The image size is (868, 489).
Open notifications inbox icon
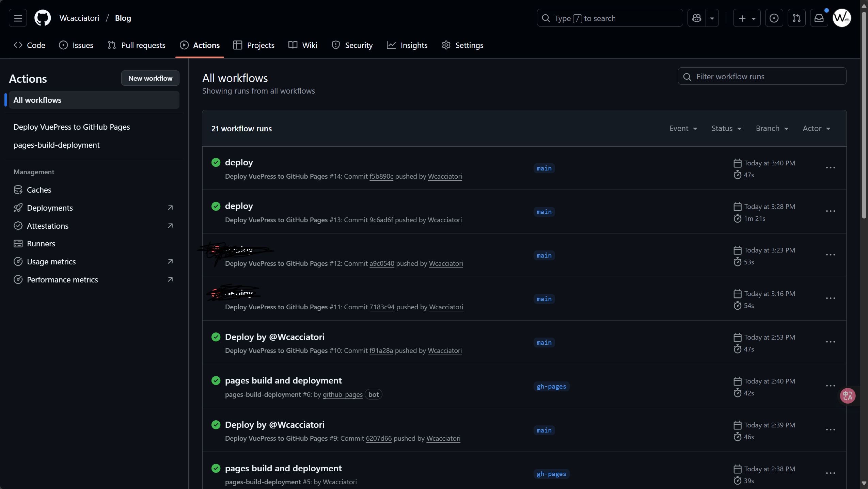(x=819, y=18)
